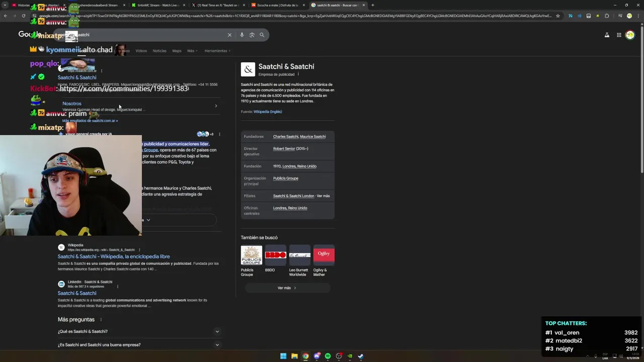
Task: Open More questions options dots
Action: (x=101, y=320)
